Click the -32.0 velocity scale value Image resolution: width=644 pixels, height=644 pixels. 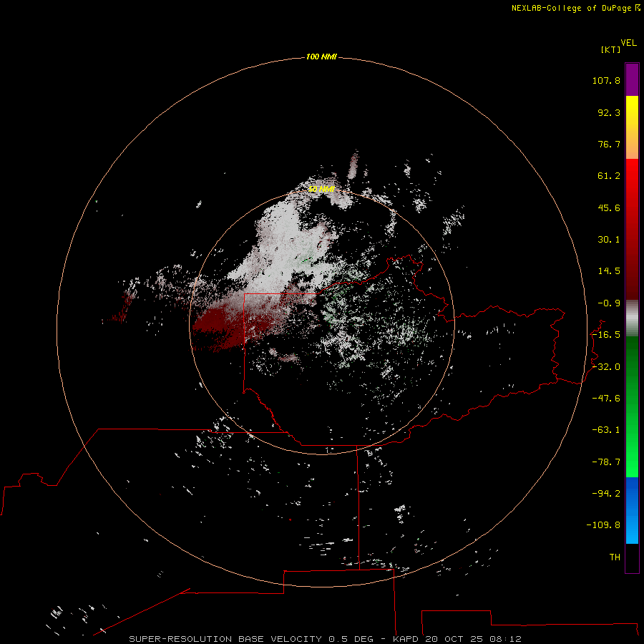click(606, 367)
